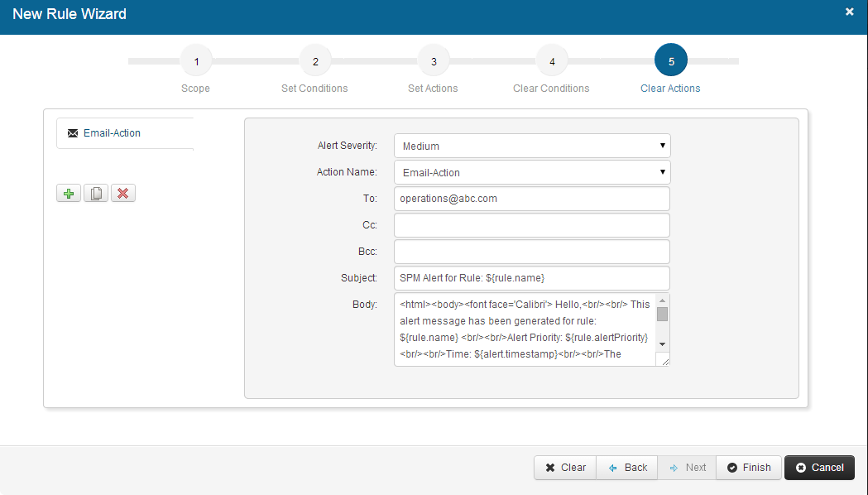The height and width of the screenshot is (495, 868).
Task: Select step 5 Clear Actions
Action: pyautogui.click(x=671, y=61)
